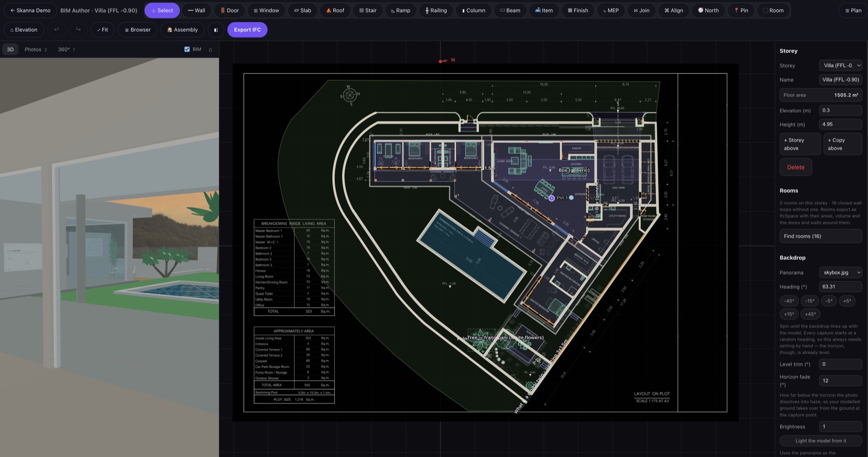Redo the last action
The image size is (868, 457).
click(x=78, y=29)
